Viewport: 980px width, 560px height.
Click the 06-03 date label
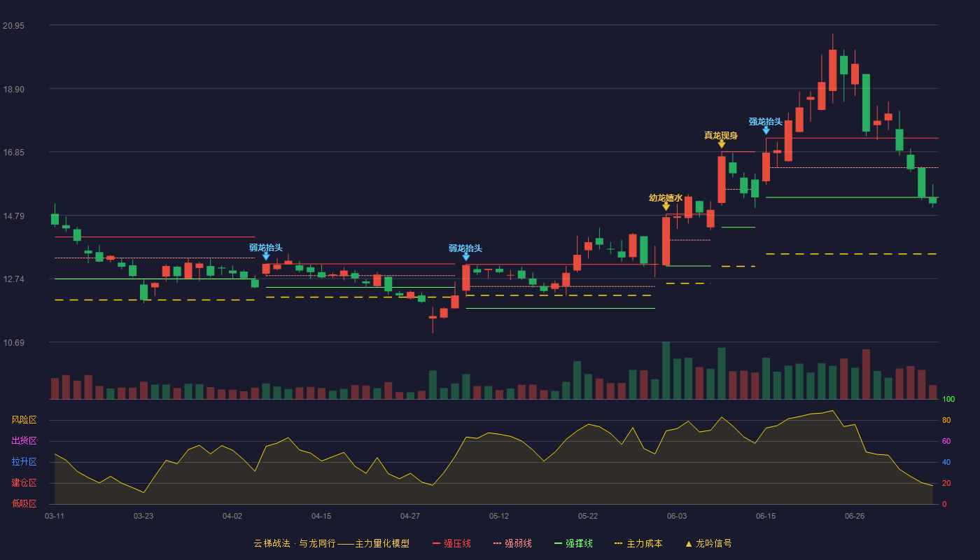[x=677, y=516]
